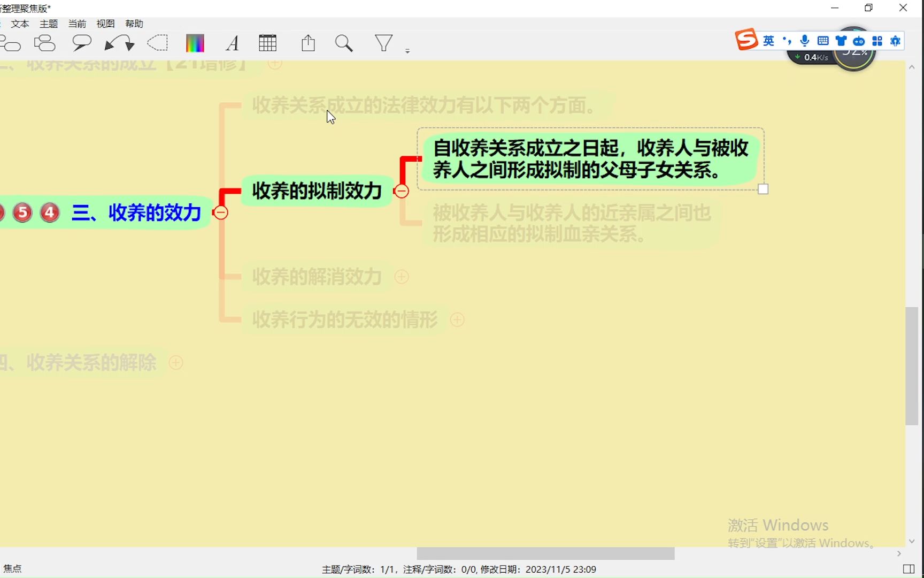Expand the 收养行为的无效的情形 node

[457, 320]
